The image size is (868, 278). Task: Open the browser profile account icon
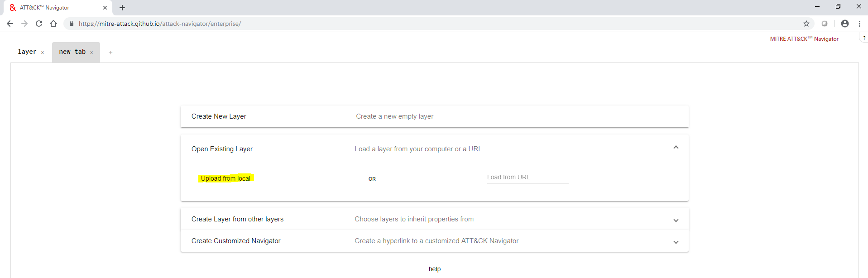(x=845, y=24)
